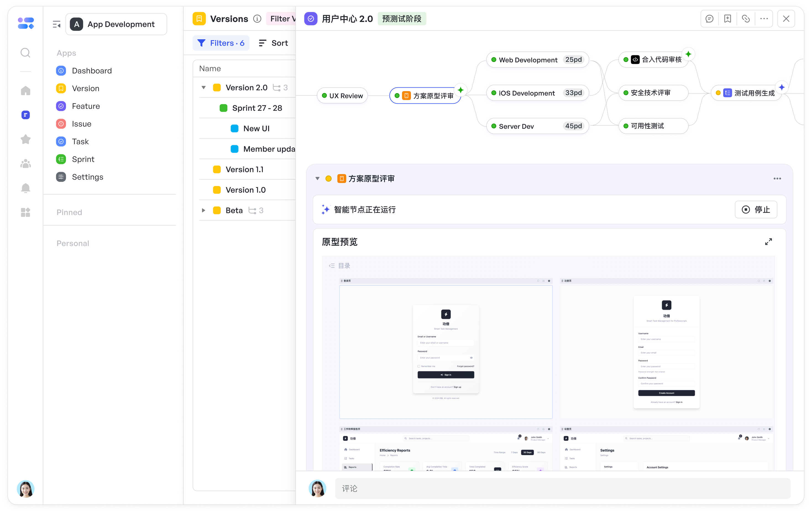Open Filters · 6

(x=221, y=43)
